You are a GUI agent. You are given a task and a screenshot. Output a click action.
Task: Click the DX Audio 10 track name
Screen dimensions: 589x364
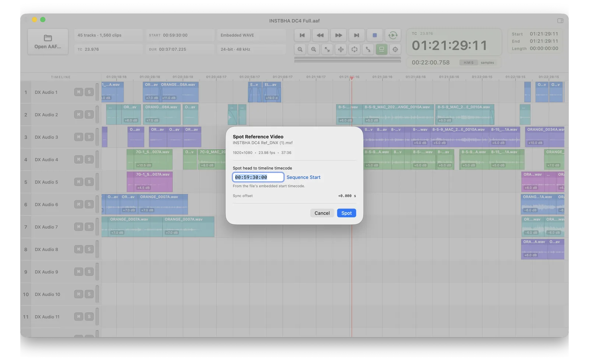point(47,294)
